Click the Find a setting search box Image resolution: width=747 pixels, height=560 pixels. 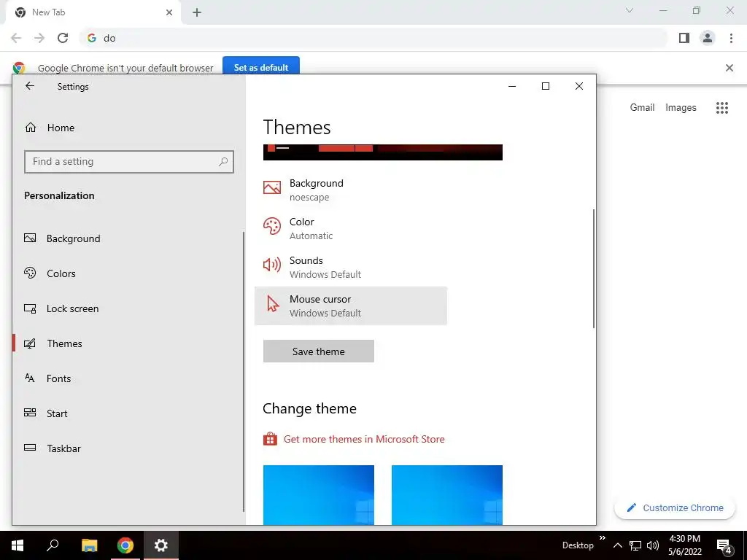pos(128,161)
